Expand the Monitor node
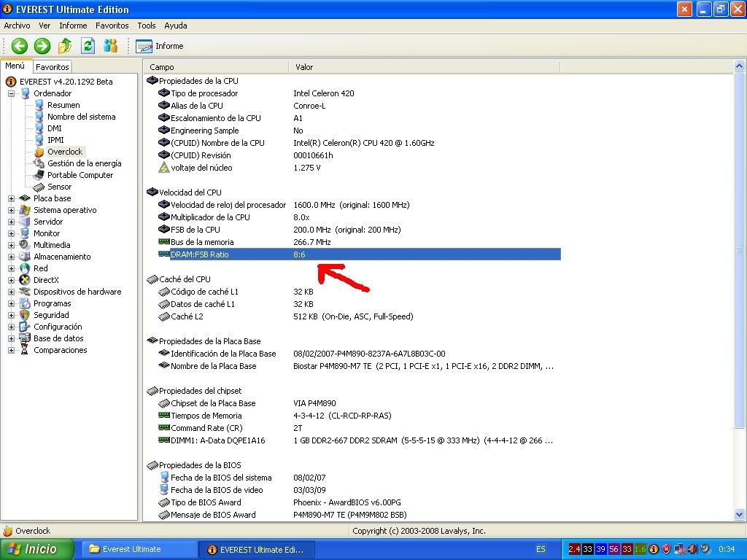The image size is (747, 560). point(11,233)
